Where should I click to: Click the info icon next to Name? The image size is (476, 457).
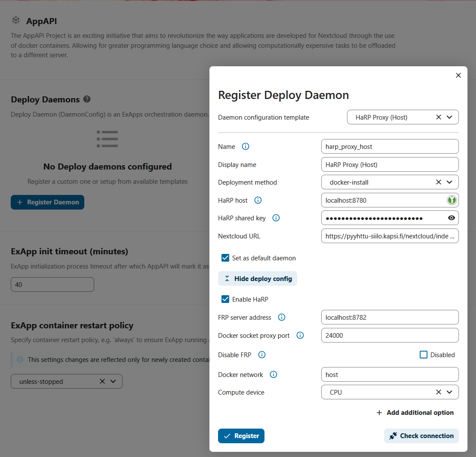click(x=246, y=146)
